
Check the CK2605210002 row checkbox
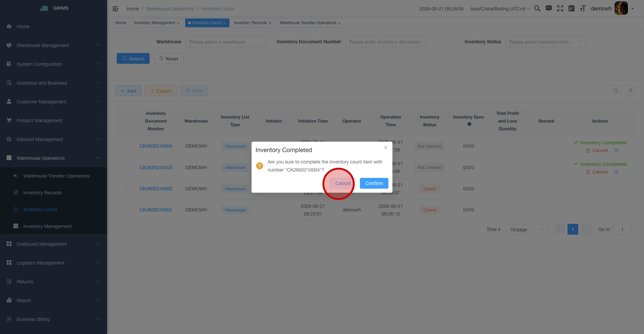[126, 189]
